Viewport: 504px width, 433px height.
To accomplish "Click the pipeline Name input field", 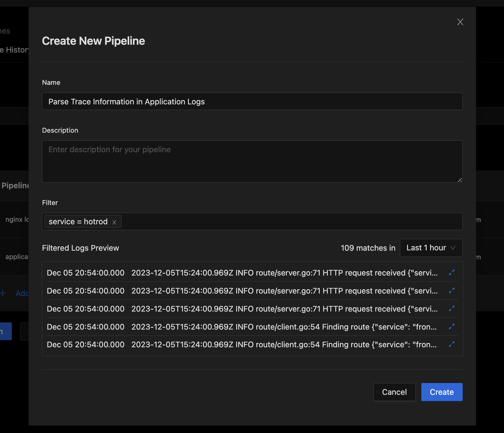I will (252, 101).
